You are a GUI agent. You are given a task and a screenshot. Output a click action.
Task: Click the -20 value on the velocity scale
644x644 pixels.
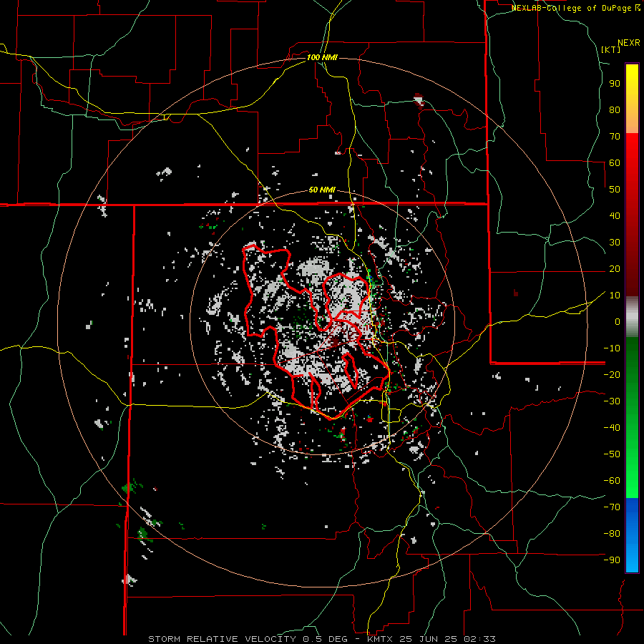[612, 374]
